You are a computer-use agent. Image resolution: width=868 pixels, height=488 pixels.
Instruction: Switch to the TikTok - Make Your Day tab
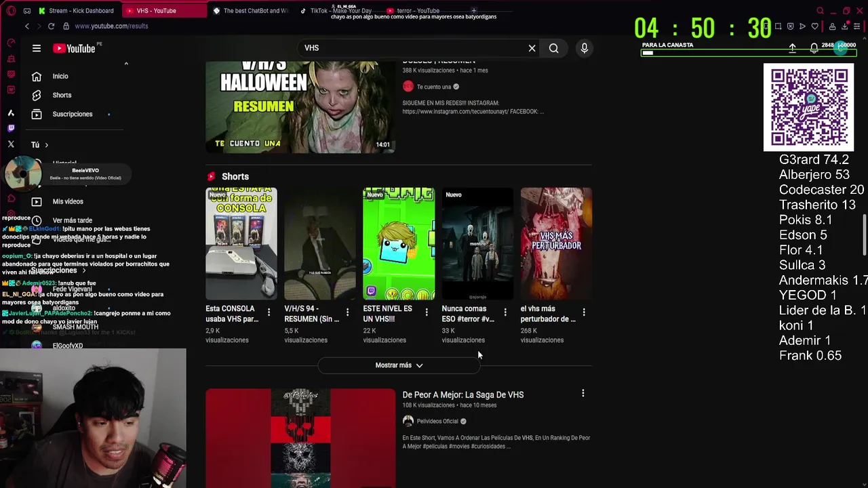[338, 11]
